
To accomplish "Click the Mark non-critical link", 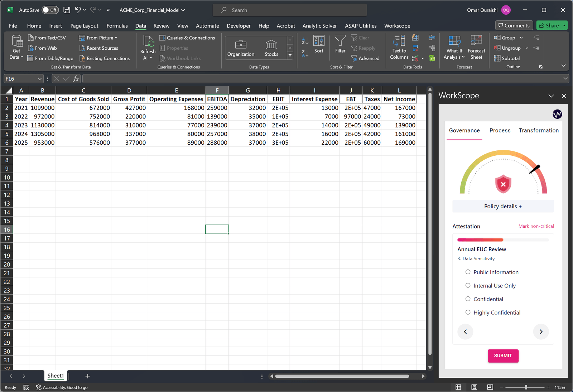I will pyautogui.click(x=536, y=226).
